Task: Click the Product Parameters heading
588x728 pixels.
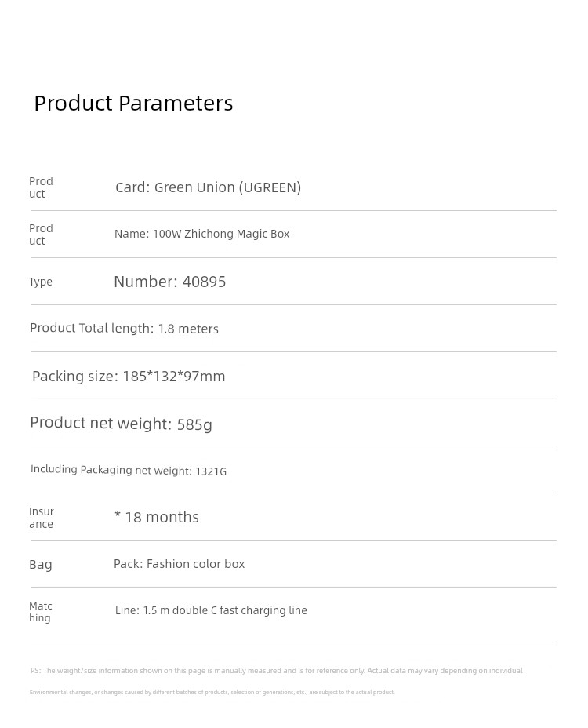Action: pos(133,103)
